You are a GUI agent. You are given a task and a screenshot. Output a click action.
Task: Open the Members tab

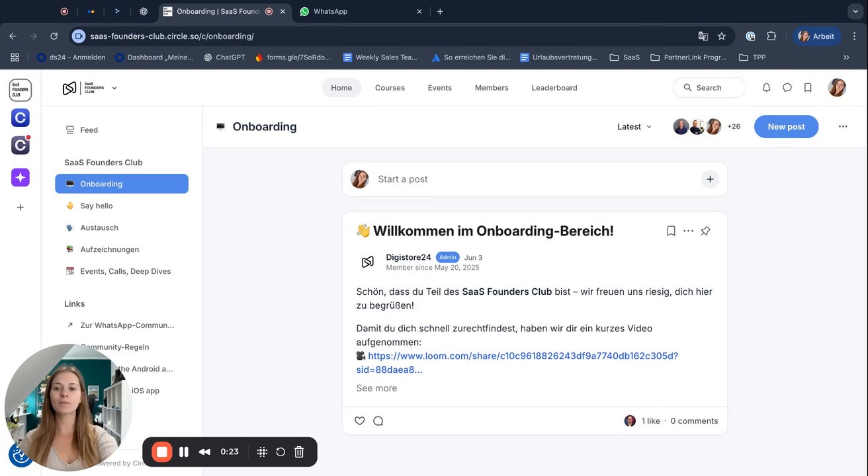pyautogui.click(x=492, y=87)
